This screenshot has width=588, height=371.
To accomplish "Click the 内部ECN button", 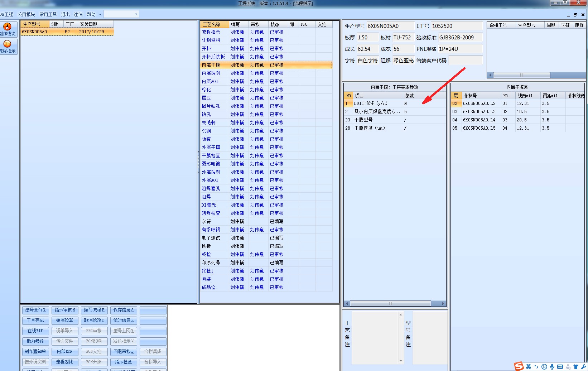I will 65,352.
